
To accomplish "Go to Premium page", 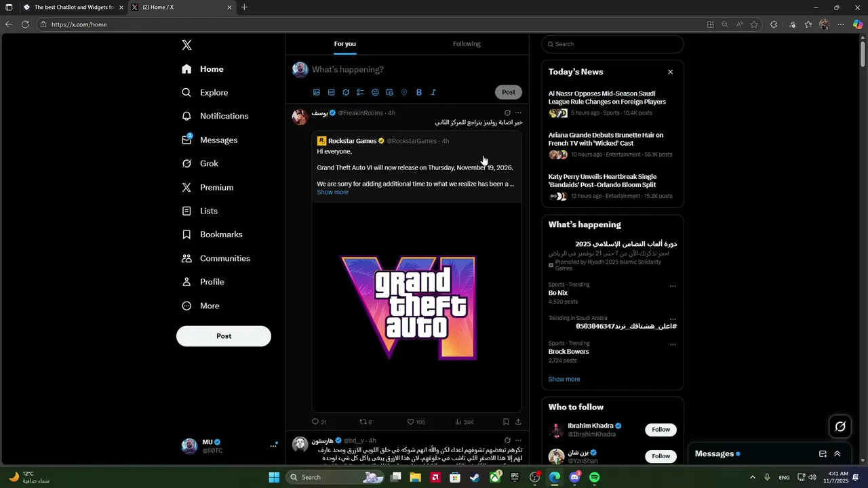I will tap(208, 187).
